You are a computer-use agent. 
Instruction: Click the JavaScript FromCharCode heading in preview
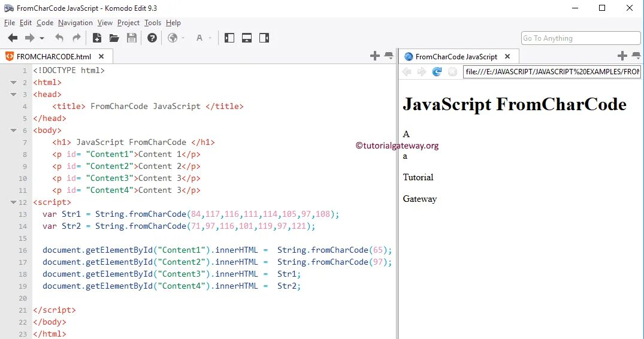point(514,104)
